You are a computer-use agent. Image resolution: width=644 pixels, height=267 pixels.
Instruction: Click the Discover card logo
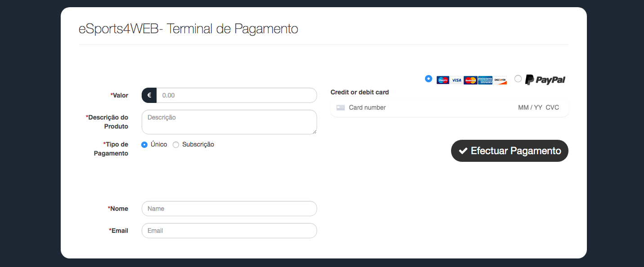(x=500, y=80)
